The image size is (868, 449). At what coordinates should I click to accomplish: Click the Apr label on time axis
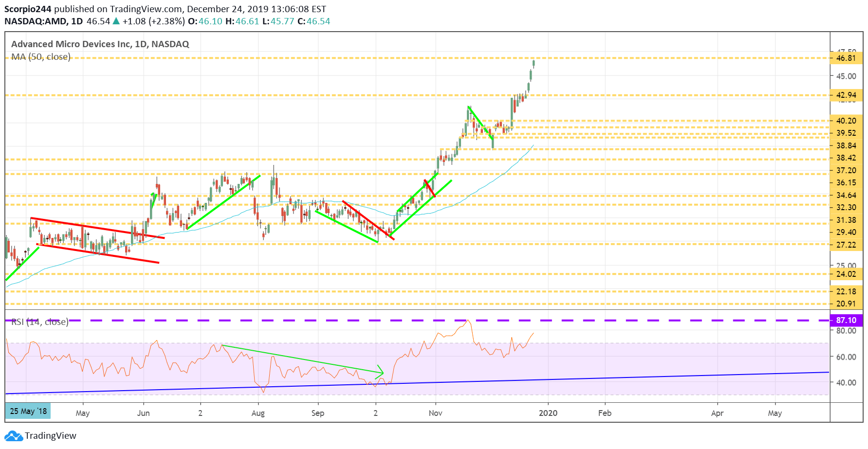[x=717, y=413]
